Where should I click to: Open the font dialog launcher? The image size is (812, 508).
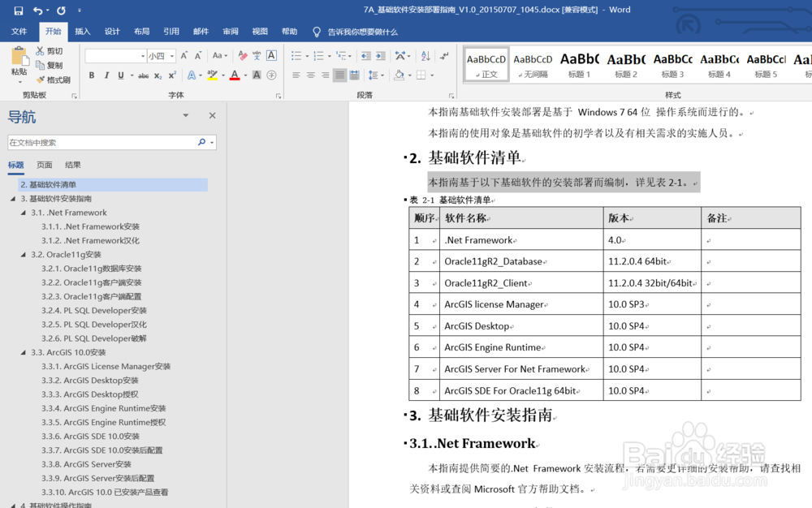[x=279, y=97]
